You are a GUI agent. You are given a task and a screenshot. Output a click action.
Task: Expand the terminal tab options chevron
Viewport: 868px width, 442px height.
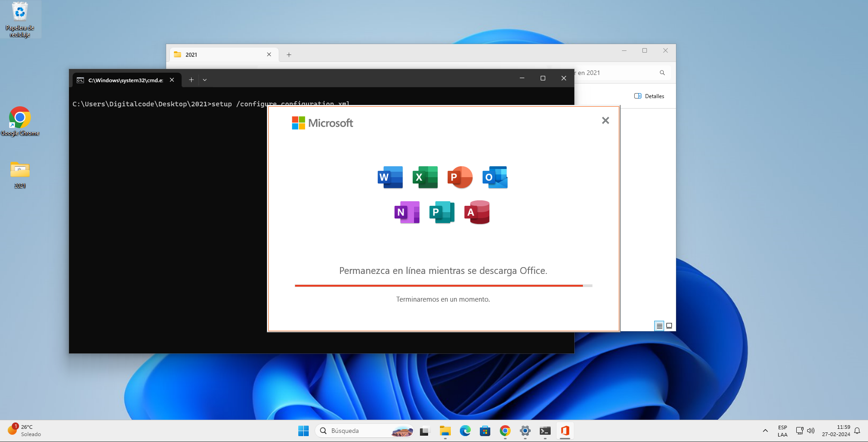205,79
